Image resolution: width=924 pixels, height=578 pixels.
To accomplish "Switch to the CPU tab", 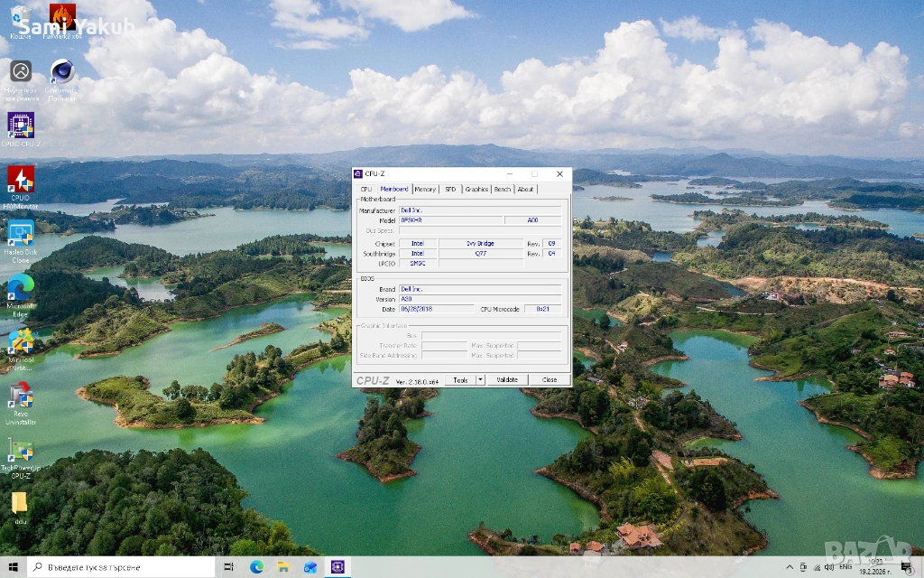I will click(x=366, y=190).
